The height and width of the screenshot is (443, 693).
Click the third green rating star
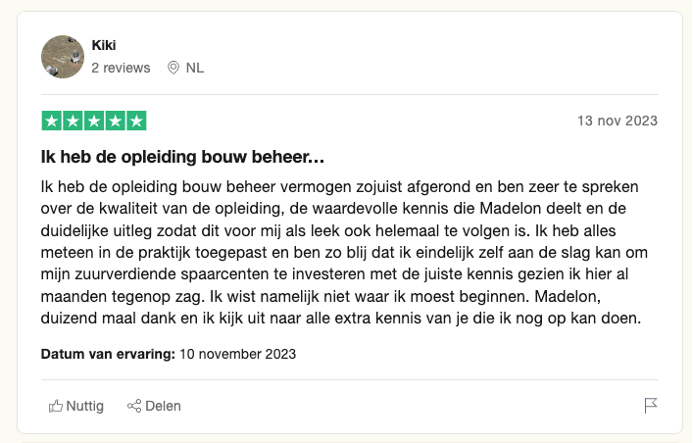94,121
